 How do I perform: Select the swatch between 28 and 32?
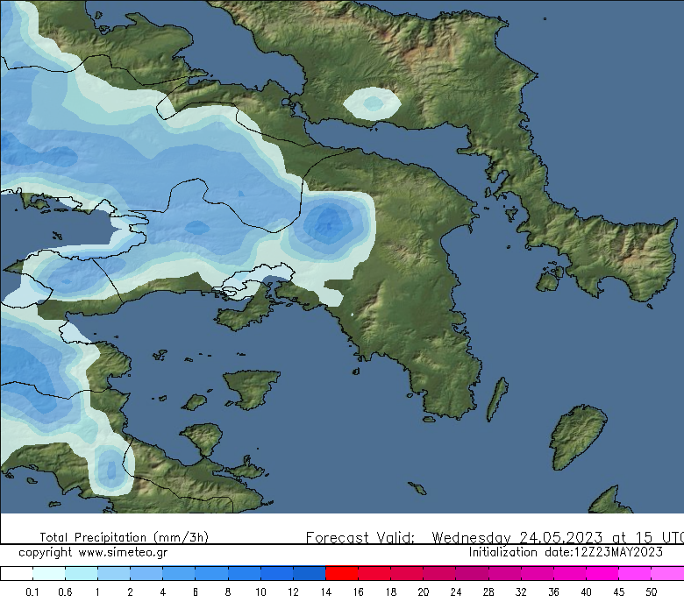[x=504, y=574]
